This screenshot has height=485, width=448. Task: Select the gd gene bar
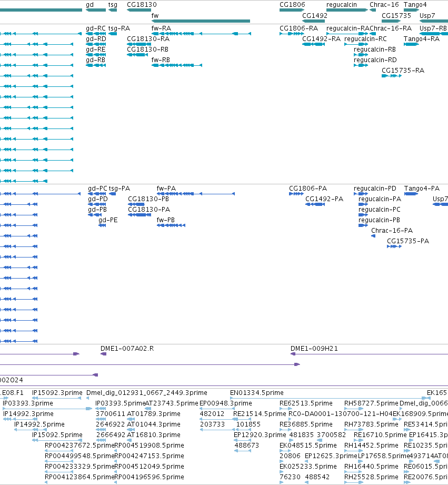[x=96, y=10]
